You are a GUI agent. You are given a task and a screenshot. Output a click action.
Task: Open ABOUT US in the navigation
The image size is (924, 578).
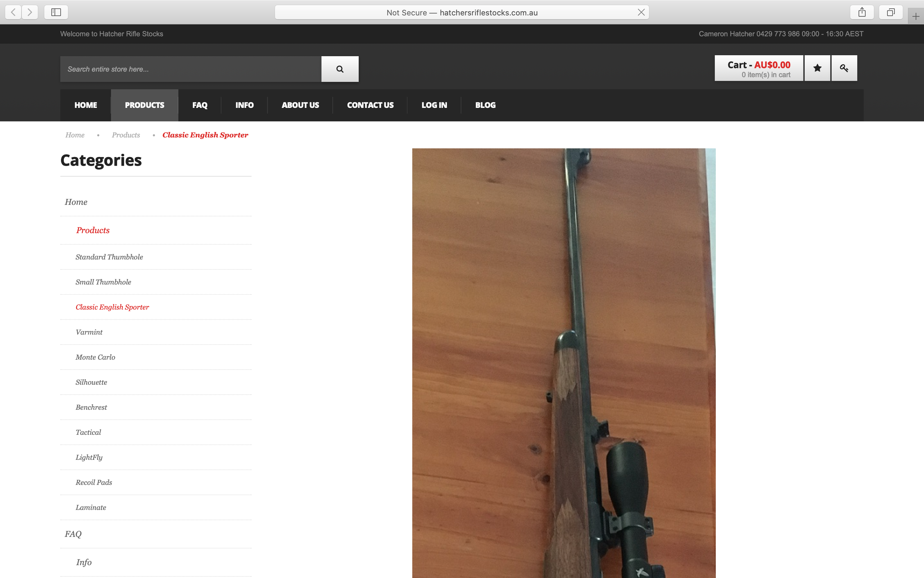(x=300, y=105)
